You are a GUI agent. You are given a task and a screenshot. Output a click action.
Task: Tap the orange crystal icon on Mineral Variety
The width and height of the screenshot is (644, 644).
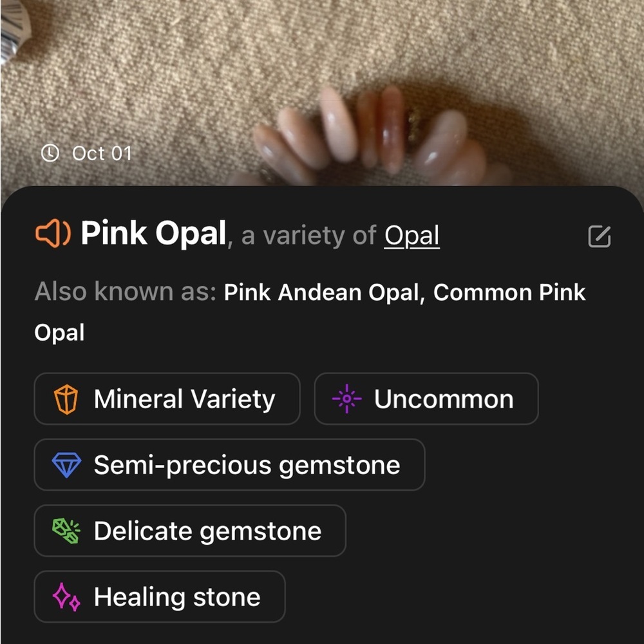66,399
